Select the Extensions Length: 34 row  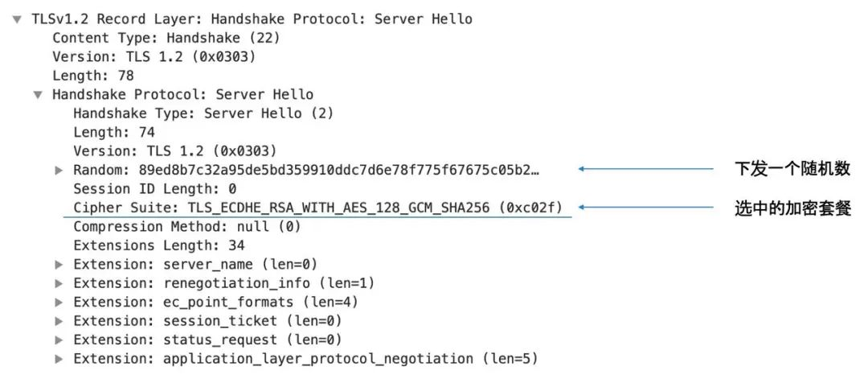(158, 245)
